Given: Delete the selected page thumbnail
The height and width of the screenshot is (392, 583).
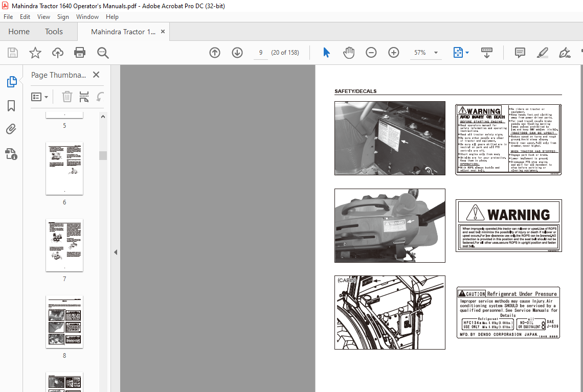Looking at the screenshot, I should (x=67, y=97).
